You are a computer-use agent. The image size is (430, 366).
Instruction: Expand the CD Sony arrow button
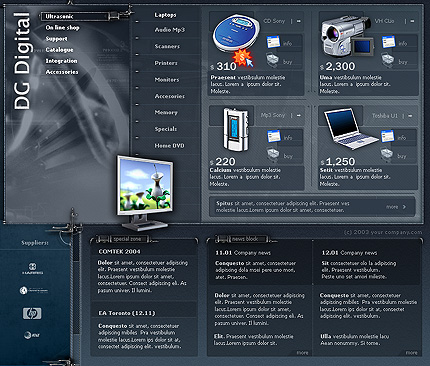point(299,21)
